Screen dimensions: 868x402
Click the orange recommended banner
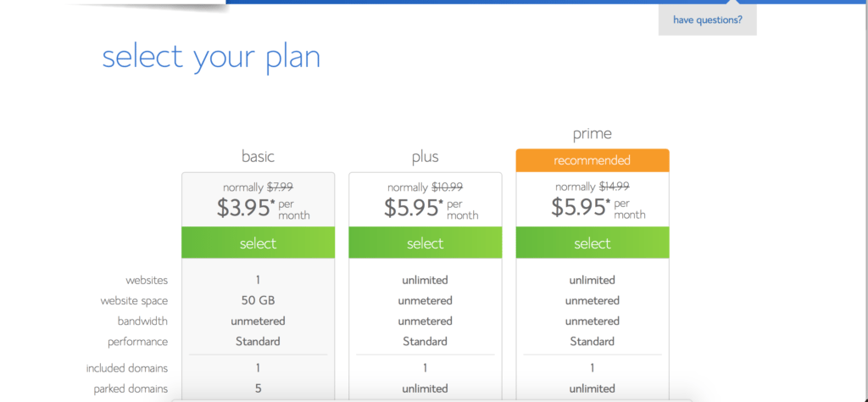593,160
